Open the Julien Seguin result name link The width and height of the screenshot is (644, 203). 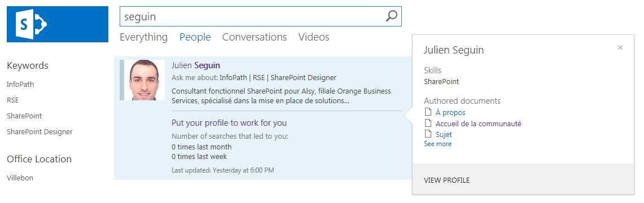[x=196, y=65]
